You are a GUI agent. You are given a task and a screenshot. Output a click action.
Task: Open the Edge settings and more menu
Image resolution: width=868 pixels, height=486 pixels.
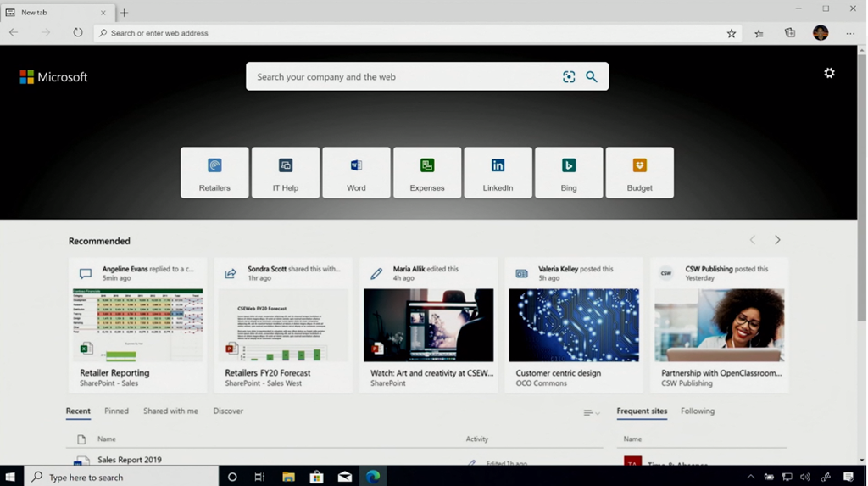[850, 33]
